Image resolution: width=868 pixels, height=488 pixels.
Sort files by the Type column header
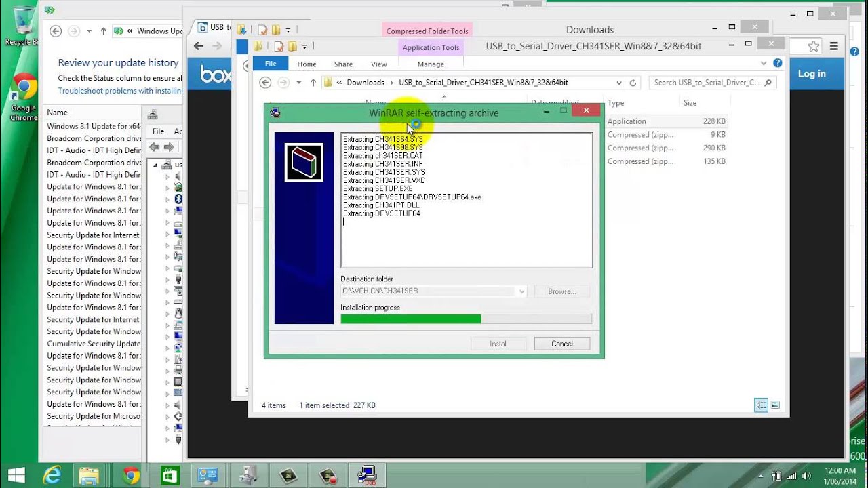[616, 103]
